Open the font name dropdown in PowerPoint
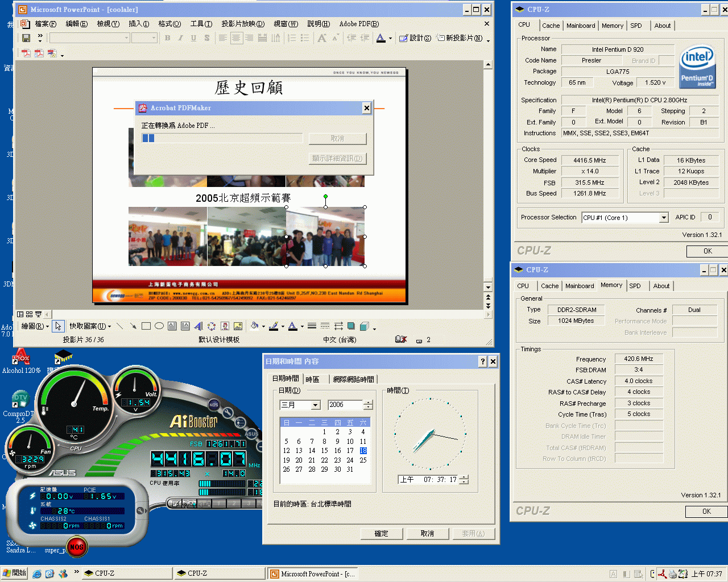The width and height of the screenshot is (728, 582). [126, 38]
